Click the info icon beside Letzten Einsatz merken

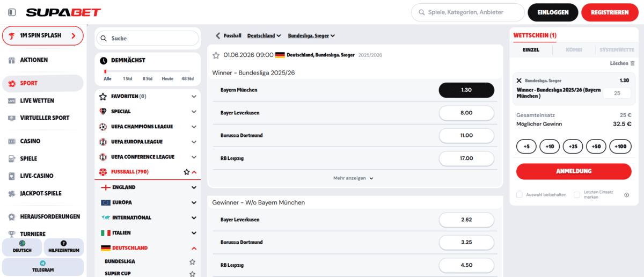click(627, 195)
